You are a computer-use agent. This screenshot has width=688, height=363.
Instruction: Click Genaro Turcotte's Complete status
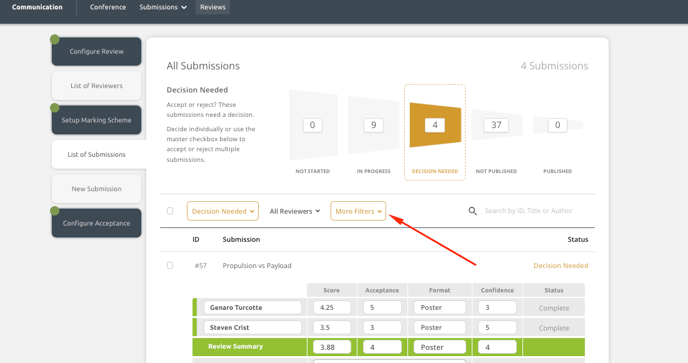(x=554, y=308)
